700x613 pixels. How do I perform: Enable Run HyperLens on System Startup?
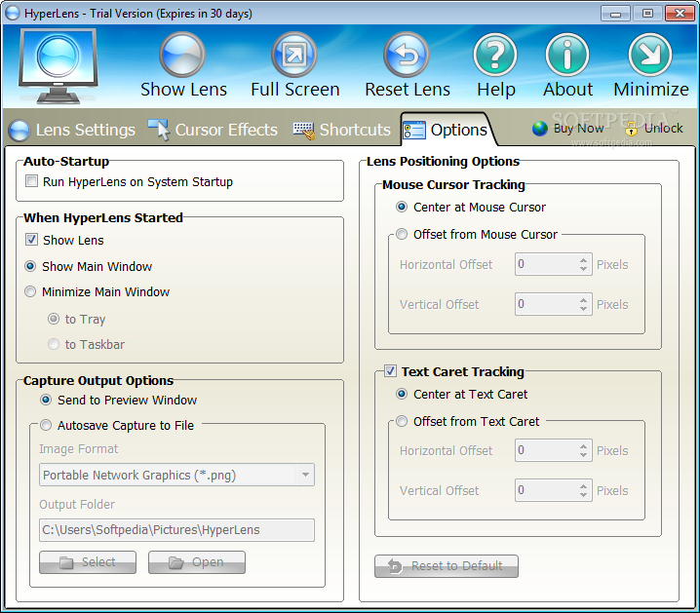(31, 181)
